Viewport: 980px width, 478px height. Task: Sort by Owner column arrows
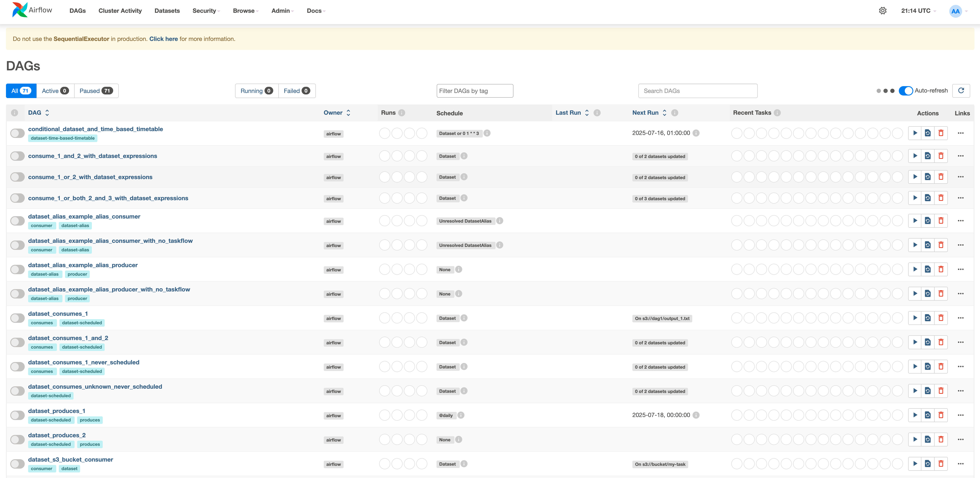coord(348,113)
